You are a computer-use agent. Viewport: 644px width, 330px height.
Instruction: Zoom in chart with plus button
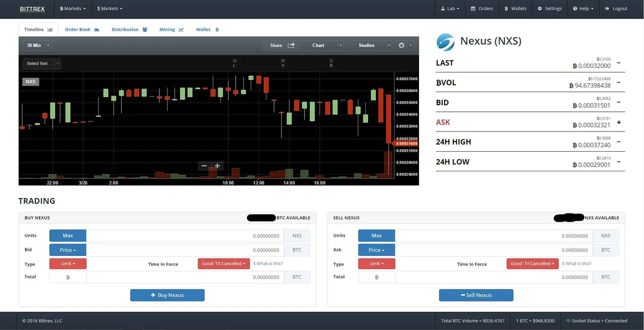tap(217, 166)
